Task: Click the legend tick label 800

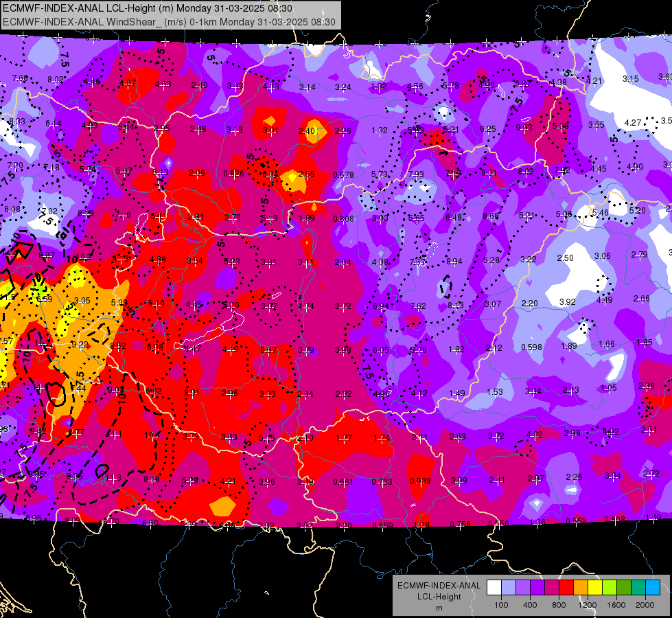Action: (559, 605)
